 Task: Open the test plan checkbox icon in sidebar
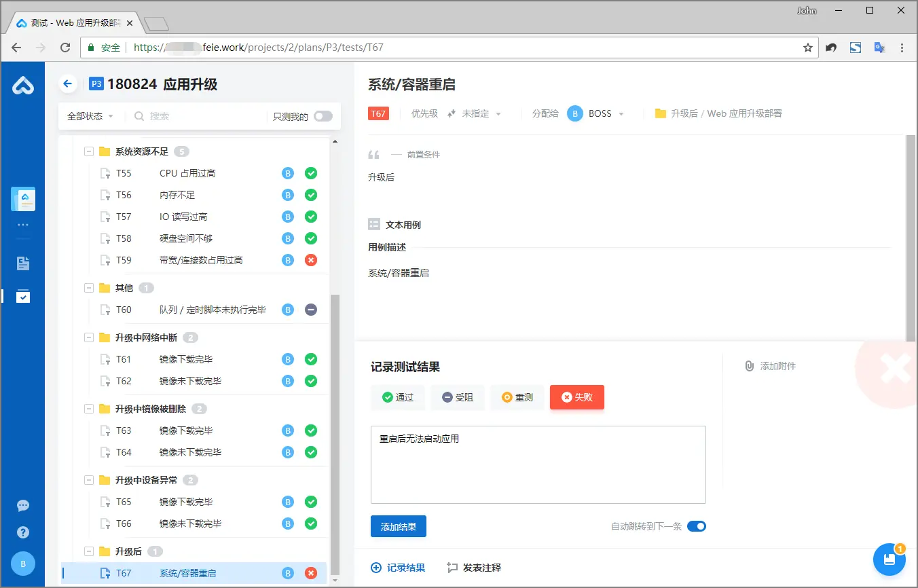point(23,296)
